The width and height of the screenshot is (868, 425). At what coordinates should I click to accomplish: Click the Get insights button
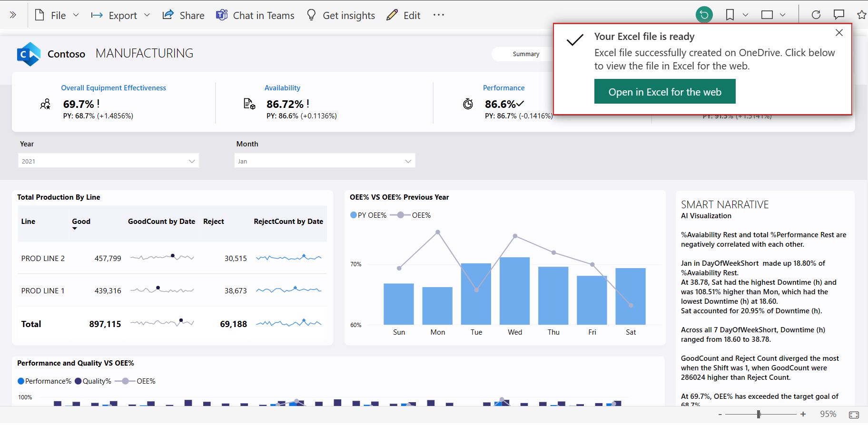341,15
